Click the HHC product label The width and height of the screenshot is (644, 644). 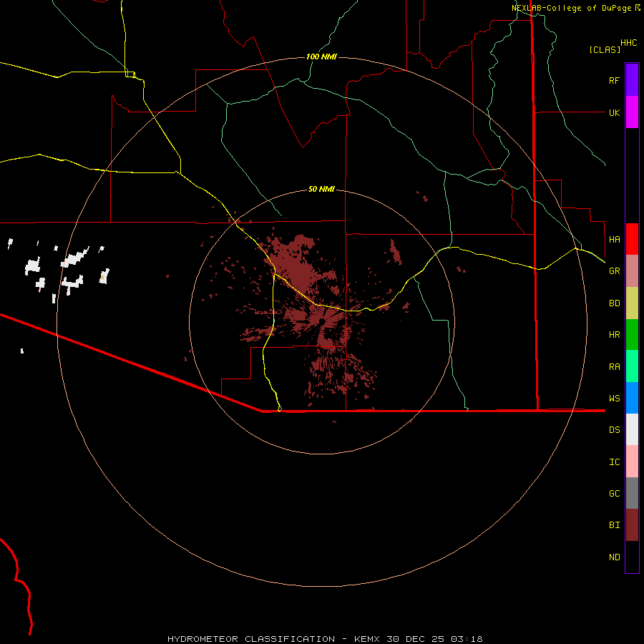[x=628, y=43]
